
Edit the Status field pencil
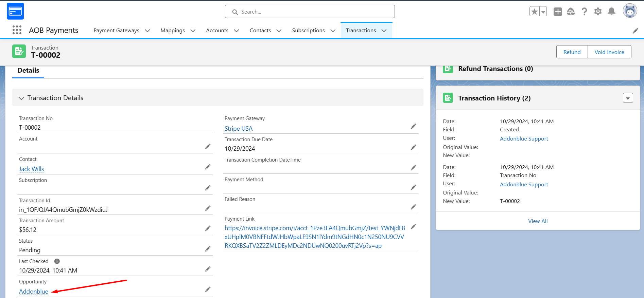(x=208, y=249)
